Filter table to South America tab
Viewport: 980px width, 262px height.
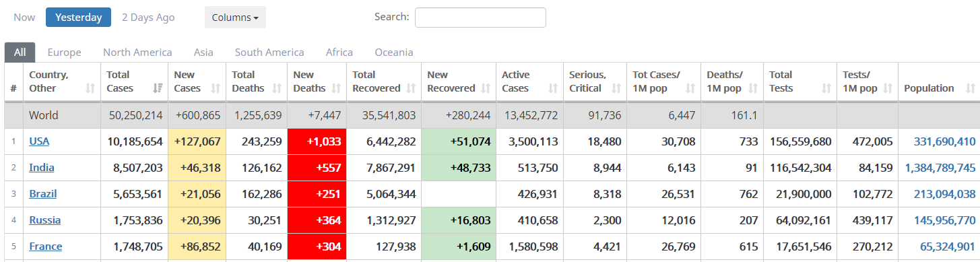(x=269, y=52)
